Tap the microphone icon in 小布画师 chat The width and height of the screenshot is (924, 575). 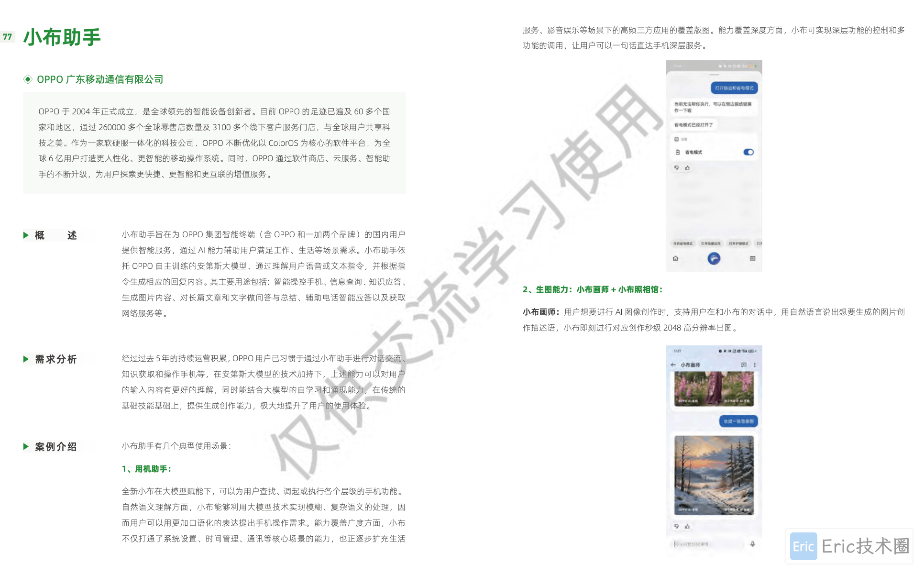click(x=752, y=544)
